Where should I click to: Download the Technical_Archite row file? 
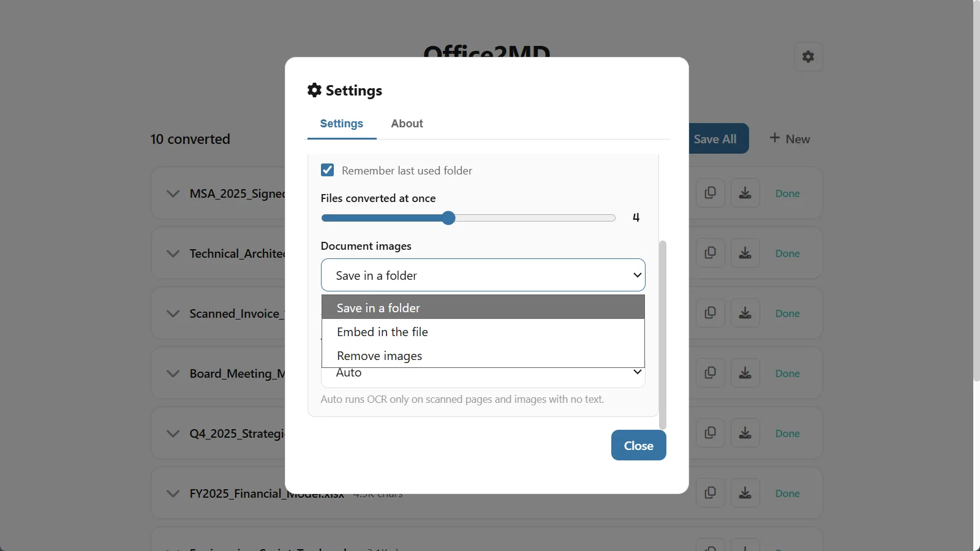click(x=745, y=253)
